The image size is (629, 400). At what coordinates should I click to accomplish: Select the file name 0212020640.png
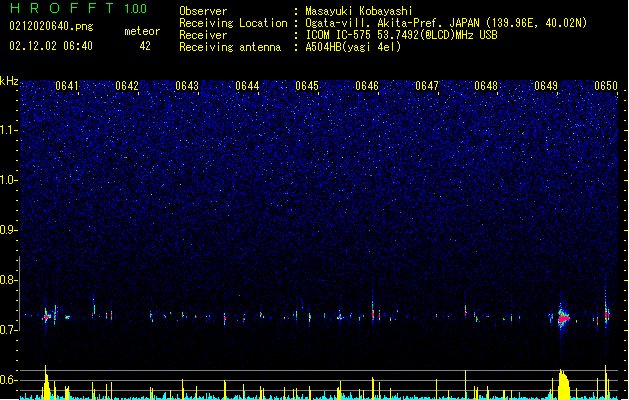pyautogui.click(x=51, y=26)
